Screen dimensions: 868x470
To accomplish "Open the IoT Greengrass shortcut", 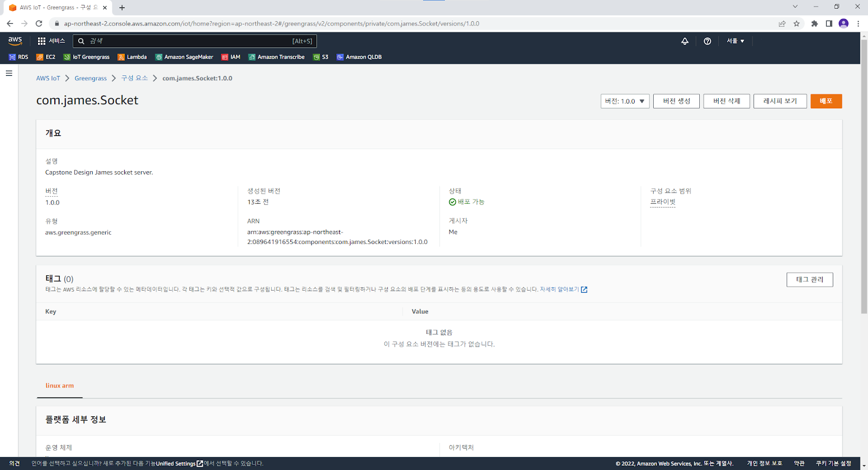I will coord(86,57).
